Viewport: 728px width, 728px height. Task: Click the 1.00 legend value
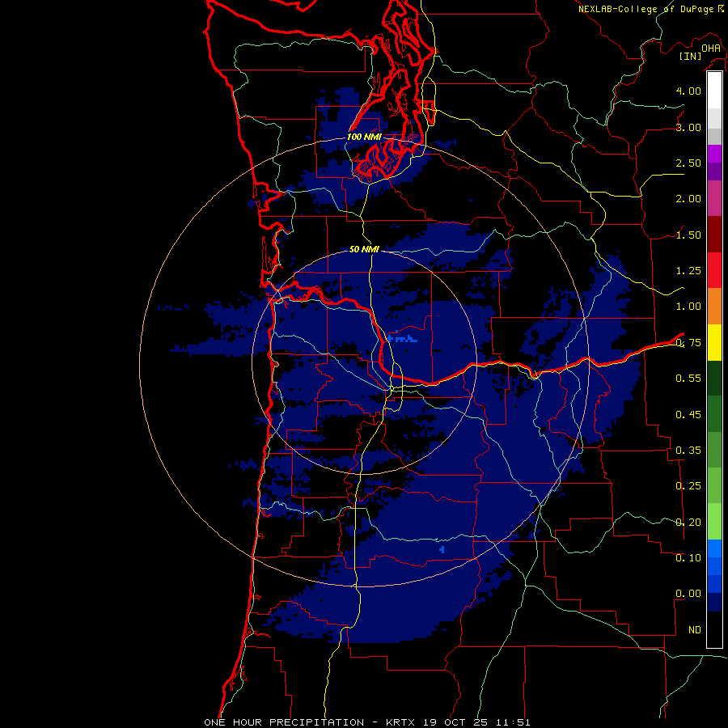click(x=688, y=307)
